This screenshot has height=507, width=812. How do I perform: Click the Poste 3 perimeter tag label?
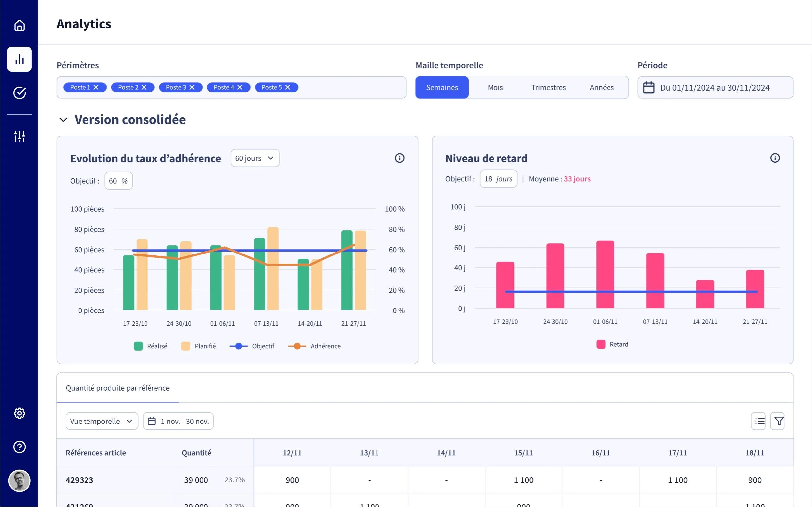point(176,87)
